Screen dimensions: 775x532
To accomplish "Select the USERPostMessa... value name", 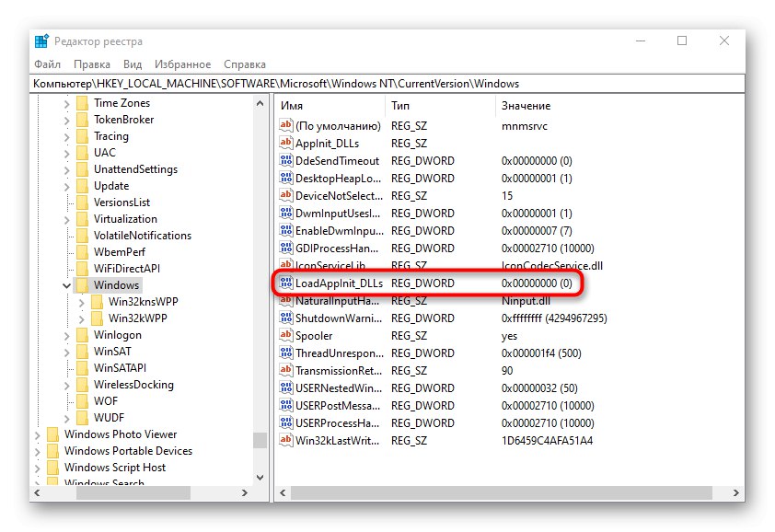I will click(x=338, y=406).
